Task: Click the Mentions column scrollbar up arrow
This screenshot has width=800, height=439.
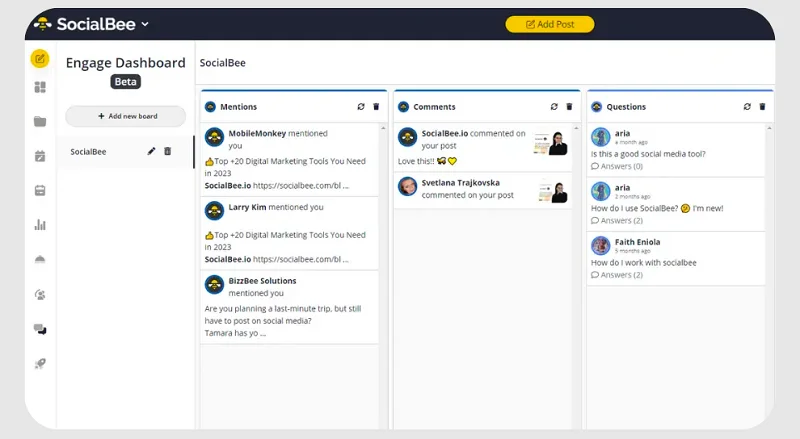Action: 384,128
